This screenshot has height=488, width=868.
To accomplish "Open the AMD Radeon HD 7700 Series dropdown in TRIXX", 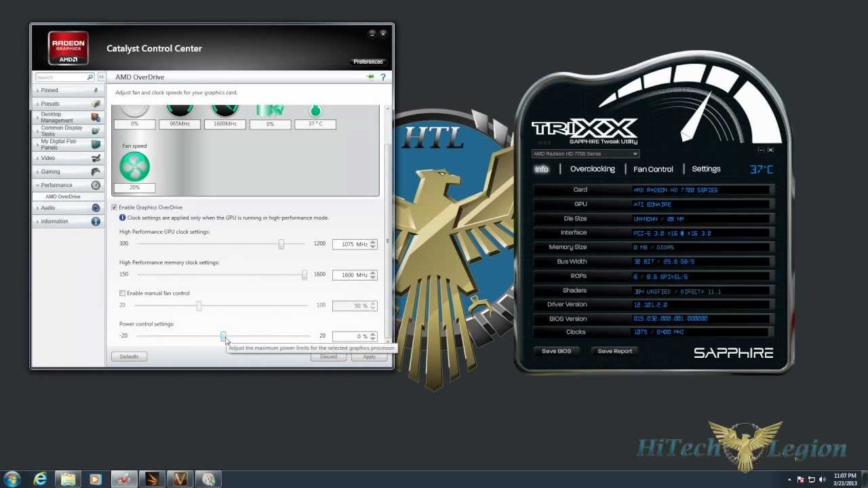I will pyautogui.click(x=585, y=154).
